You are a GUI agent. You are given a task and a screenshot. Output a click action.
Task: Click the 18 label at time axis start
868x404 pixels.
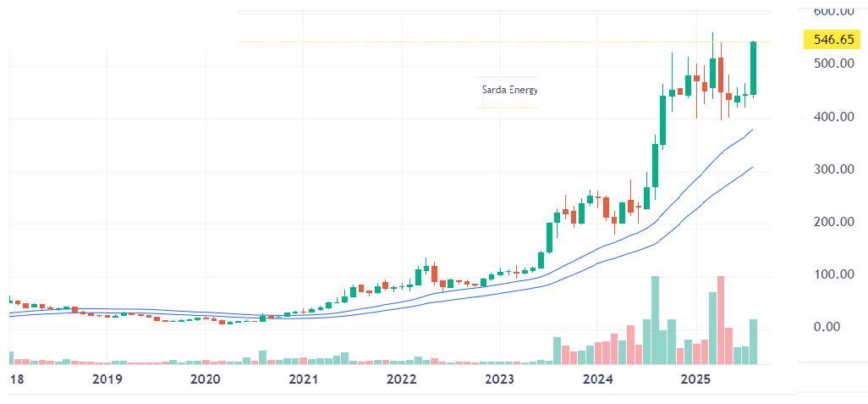15,380
